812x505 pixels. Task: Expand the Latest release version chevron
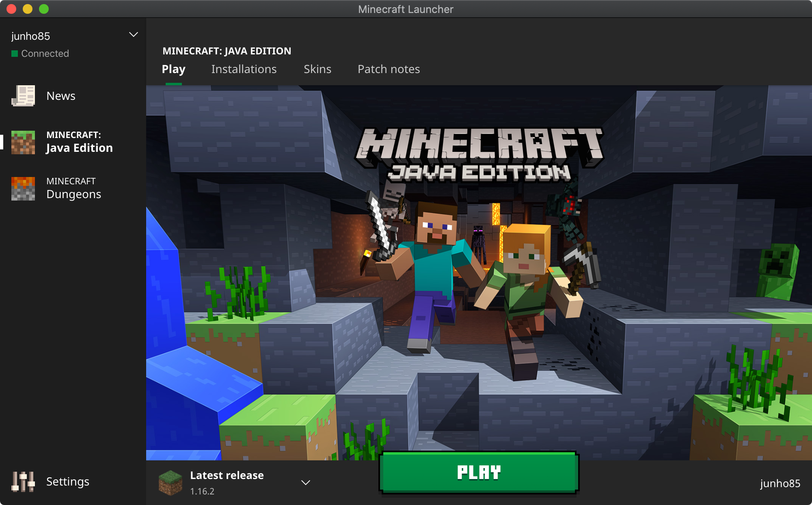[x=306, y=482]
